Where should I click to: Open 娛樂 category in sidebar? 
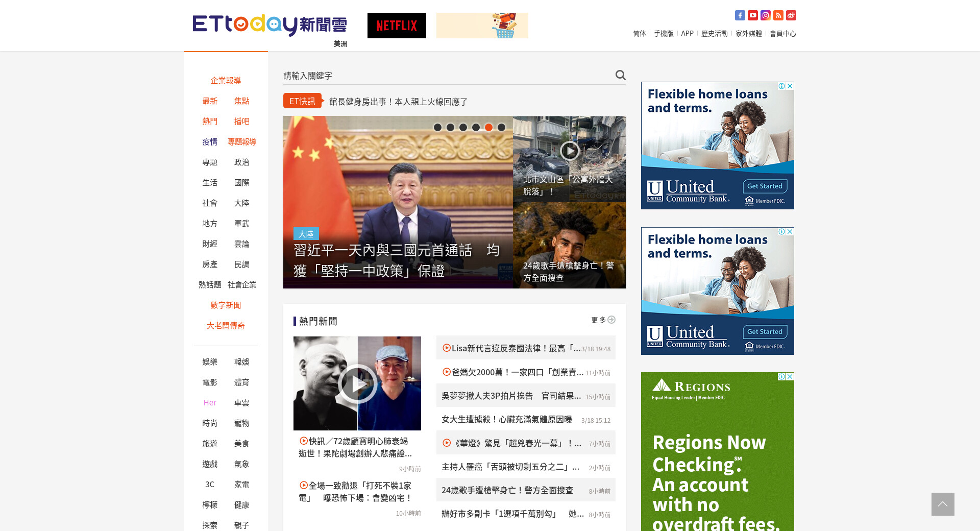click(x=210, y=362)
